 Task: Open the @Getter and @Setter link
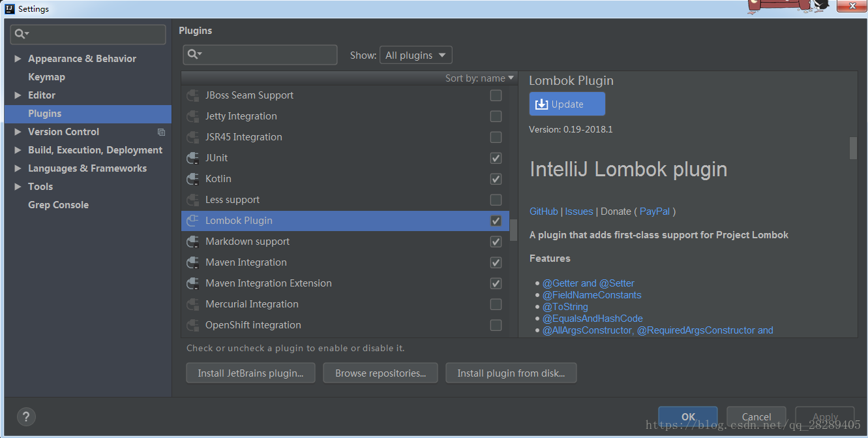(x=588, y=283)
